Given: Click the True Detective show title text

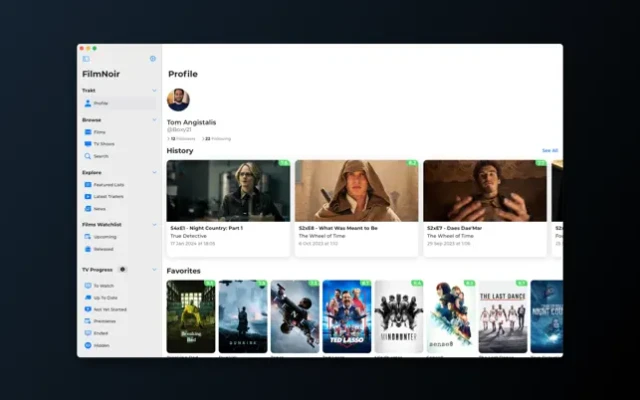Looking at the screenshot, I should pos(188,236).
